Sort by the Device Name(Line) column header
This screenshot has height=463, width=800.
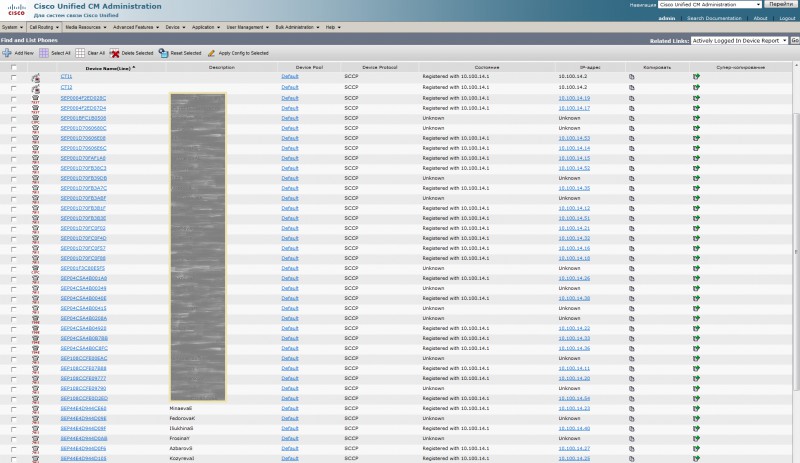point(110,68)
